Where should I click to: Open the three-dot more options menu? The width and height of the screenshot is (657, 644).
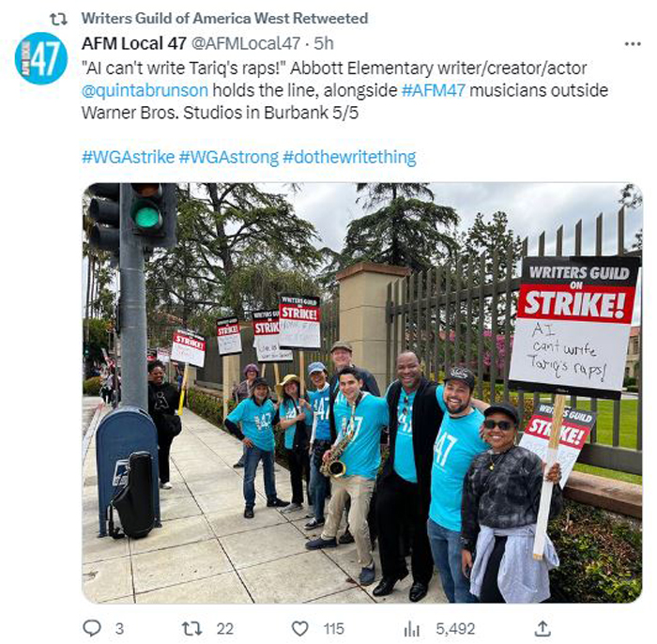633,43
